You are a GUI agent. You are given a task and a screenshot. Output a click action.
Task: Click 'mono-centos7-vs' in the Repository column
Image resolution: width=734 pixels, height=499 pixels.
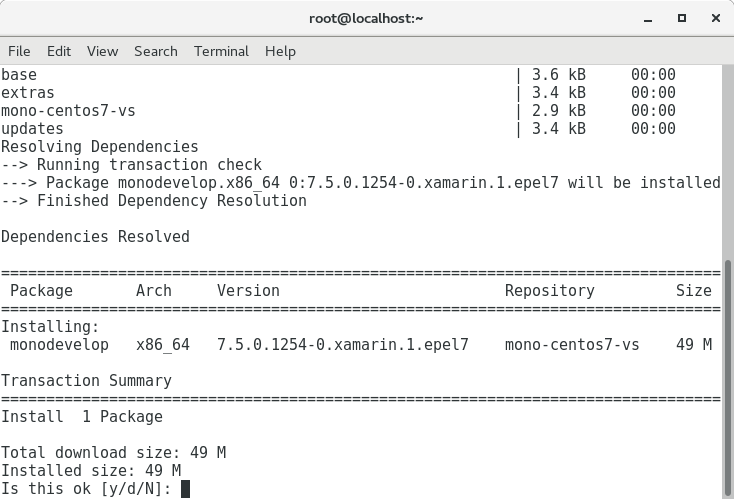click(x=572, y=345)
